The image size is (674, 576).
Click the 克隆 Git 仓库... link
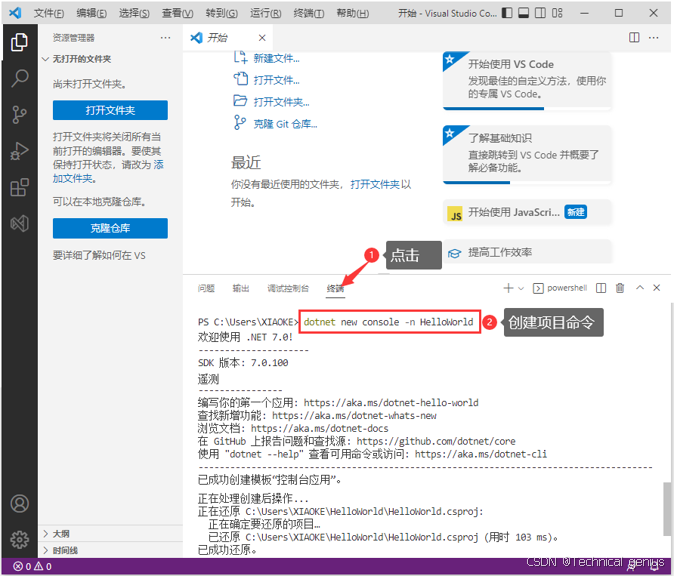285,124
